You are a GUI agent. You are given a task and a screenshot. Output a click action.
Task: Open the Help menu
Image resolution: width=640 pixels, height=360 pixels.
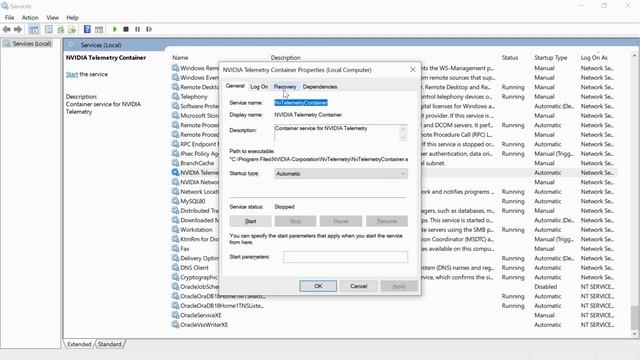pos(72,18)
